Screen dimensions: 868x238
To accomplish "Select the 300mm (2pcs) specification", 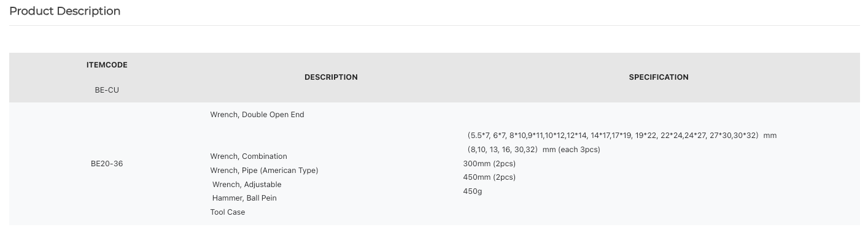I will pos(489,164).
